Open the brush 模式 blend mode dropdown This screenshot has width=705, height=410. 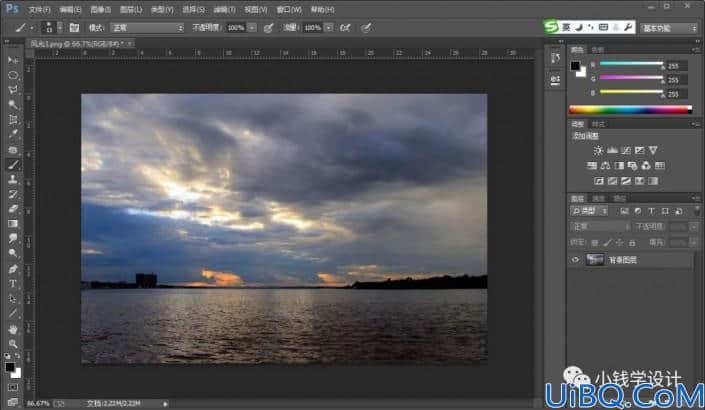point(147,28)
